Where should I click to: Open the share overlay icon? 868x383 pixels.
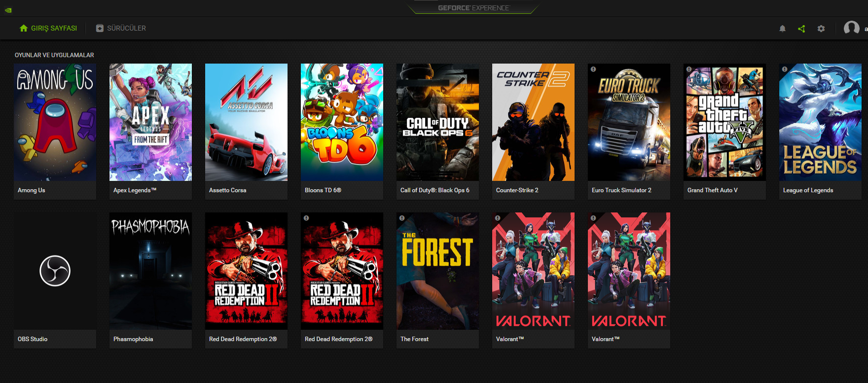(x=801, y=29)
